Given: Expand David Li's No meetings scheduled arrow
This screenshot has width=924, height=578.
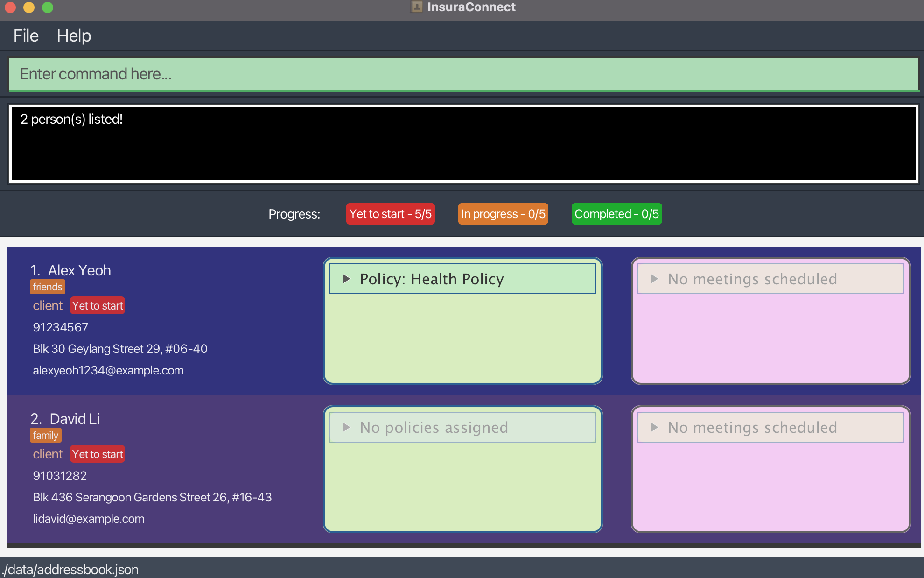Looking at the screenshot, I should (x=654, y=427).
